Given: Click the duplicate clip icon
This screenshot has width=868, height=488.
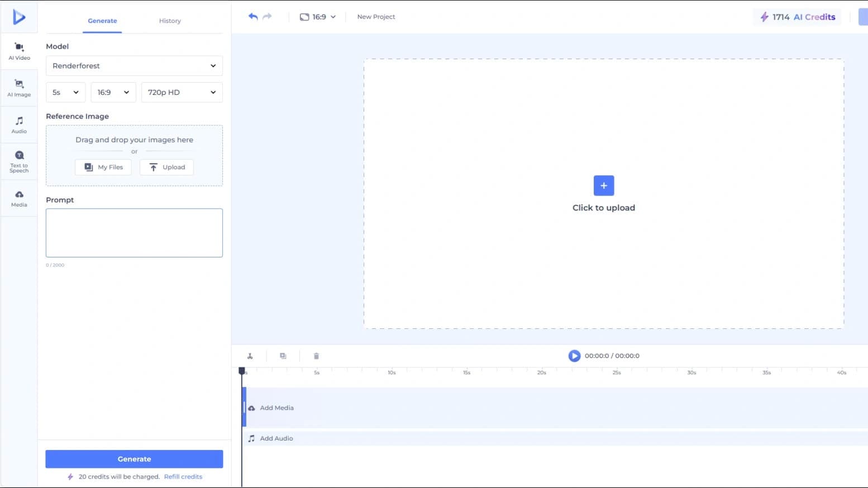Looking at the screenshot, I should (x=283, y=356).
